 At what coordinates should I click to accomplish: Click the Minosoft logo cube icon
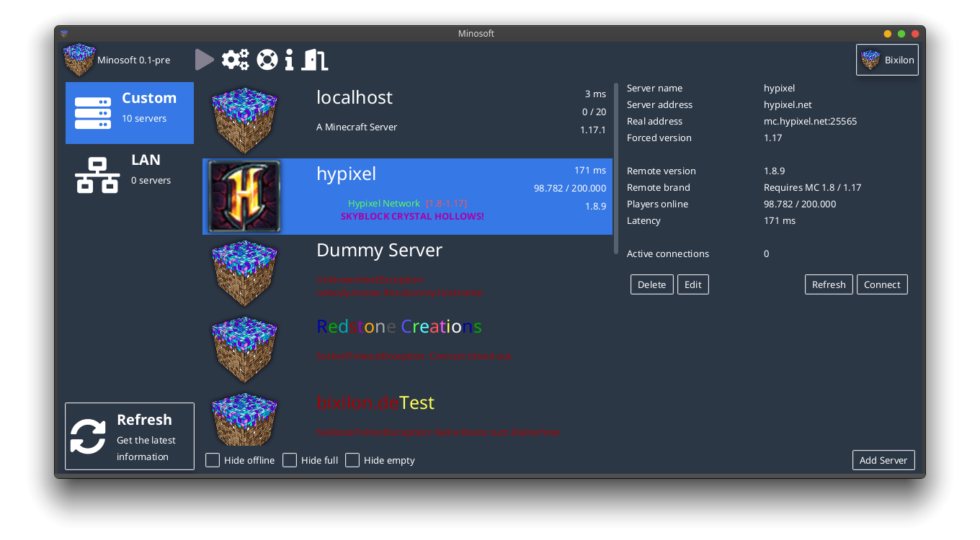click(x=79, y=60)
